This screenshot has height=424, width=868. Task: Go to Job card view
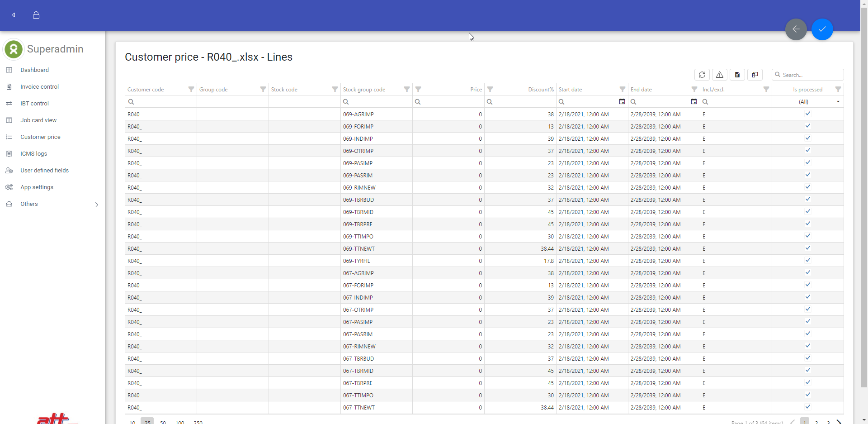(x=38, y=120)
